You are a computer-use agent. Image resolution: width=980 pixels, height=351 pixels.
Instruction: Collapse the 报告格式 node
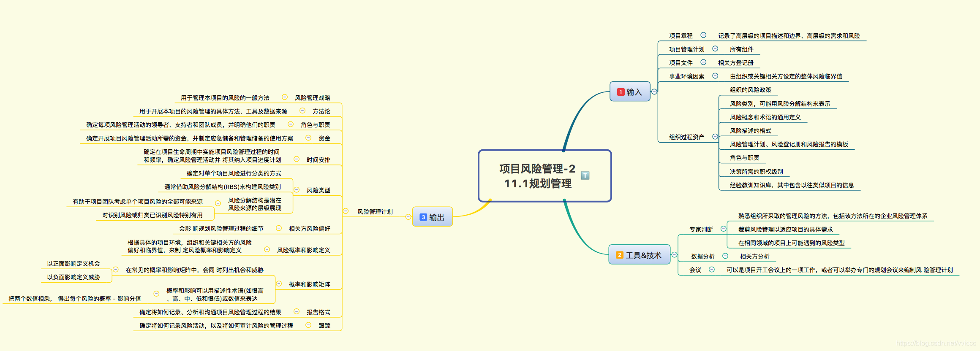[297, 311]
